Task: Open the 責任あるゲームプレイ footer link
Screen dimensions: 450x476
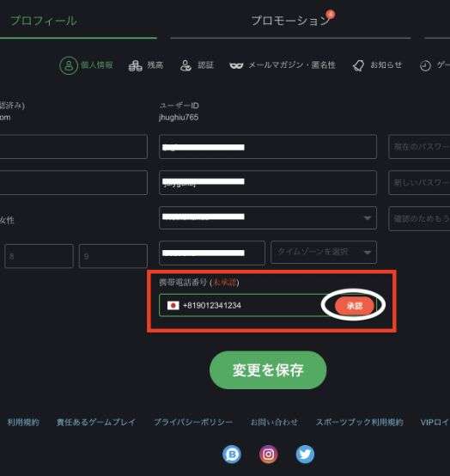Action: click(x=96, y=422)
